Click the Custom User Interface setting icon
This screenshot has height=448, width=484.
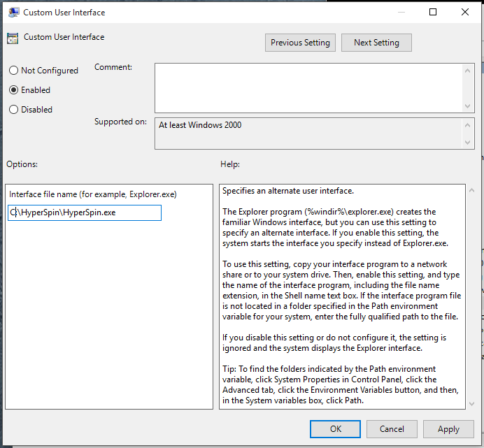coord(13,38)
